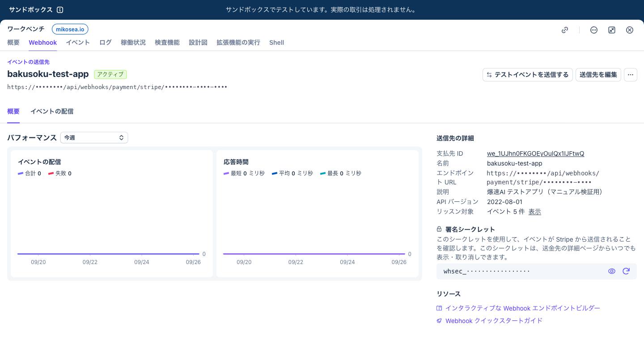
Task: Click 送信先を編集 button
Action: [x=598, y=75]
